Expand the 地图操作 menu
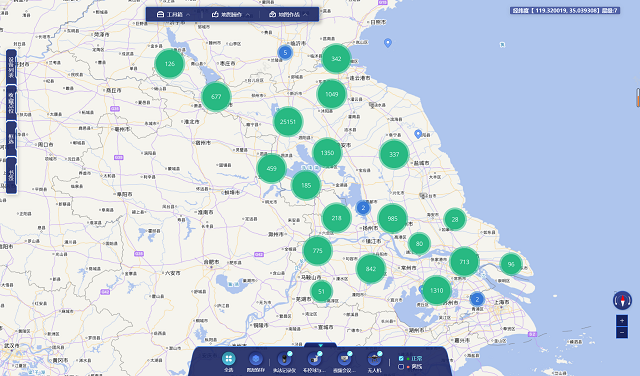The image size is (640, 376). [231, 14]
